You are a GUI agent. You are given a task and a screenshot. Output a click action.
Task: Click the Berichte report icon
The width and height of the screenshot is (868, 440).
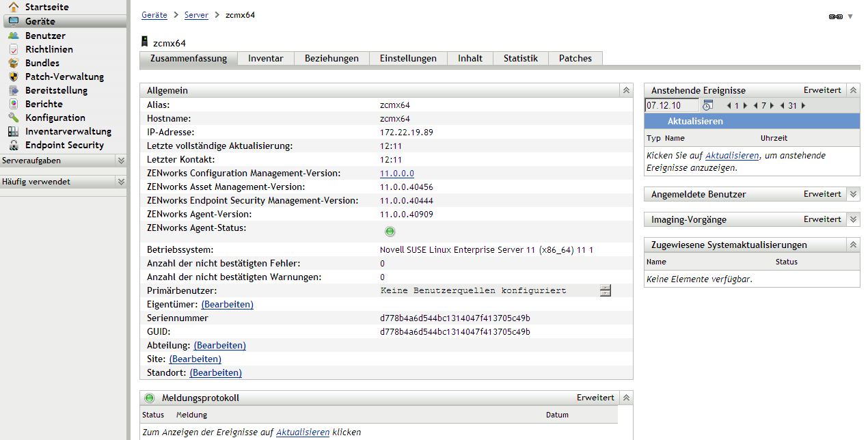point(14,104)
